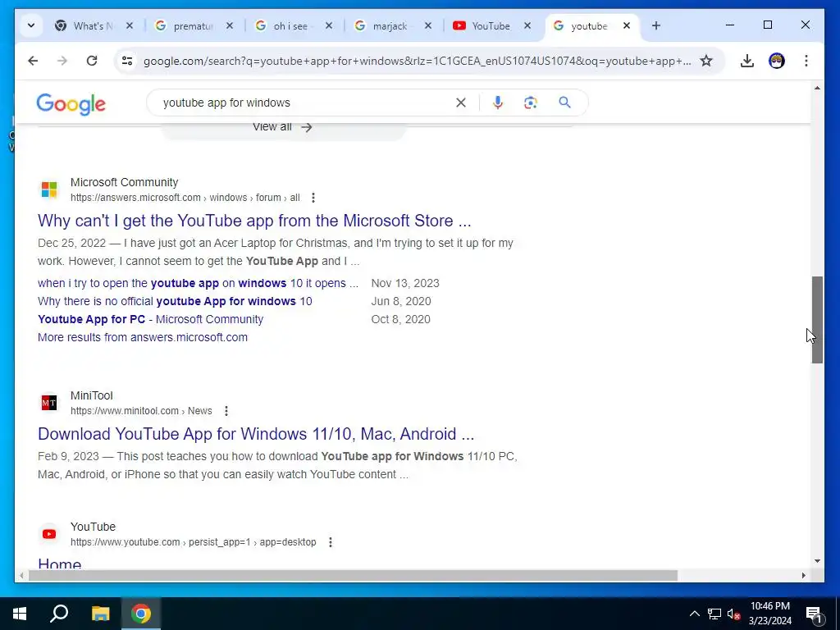
Task: View site information icon in address bar
Action: point(127,61)
